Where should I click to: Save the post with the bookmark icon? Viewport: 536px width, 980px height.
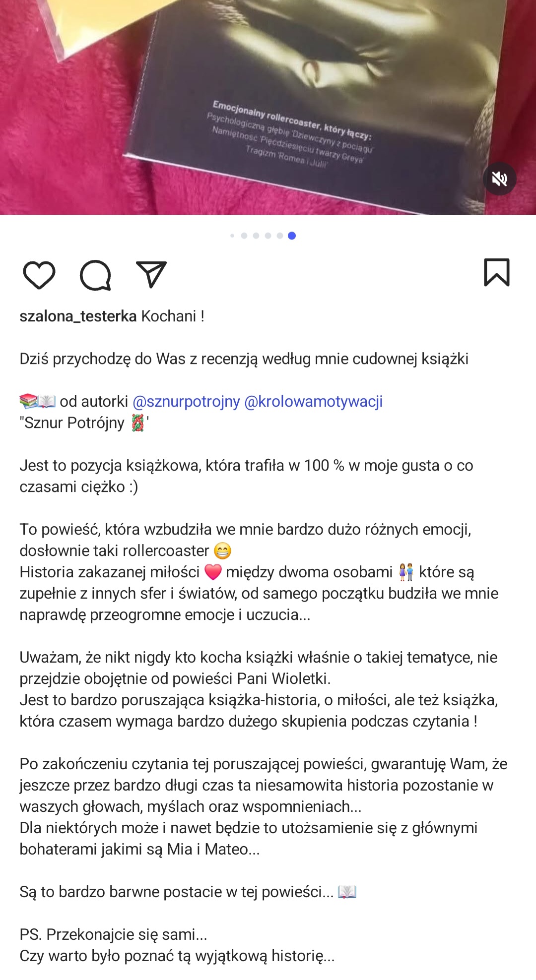tap(497, 272)
